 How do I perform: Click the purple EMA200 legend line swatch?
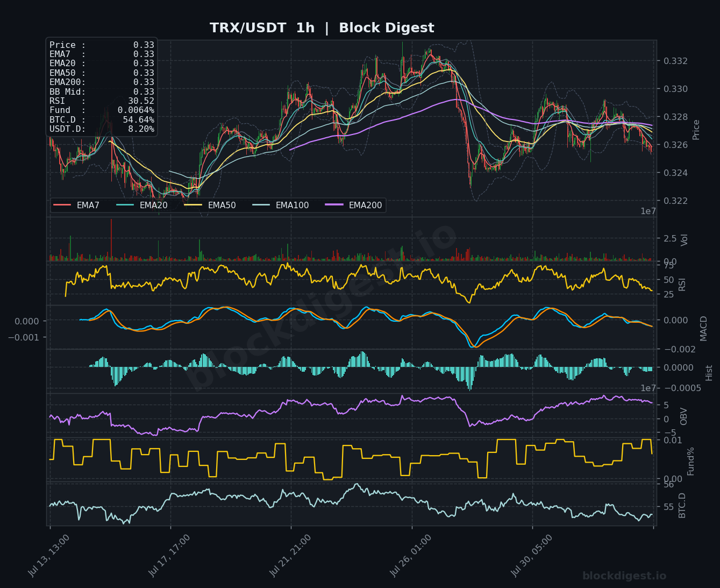[334, 206]
